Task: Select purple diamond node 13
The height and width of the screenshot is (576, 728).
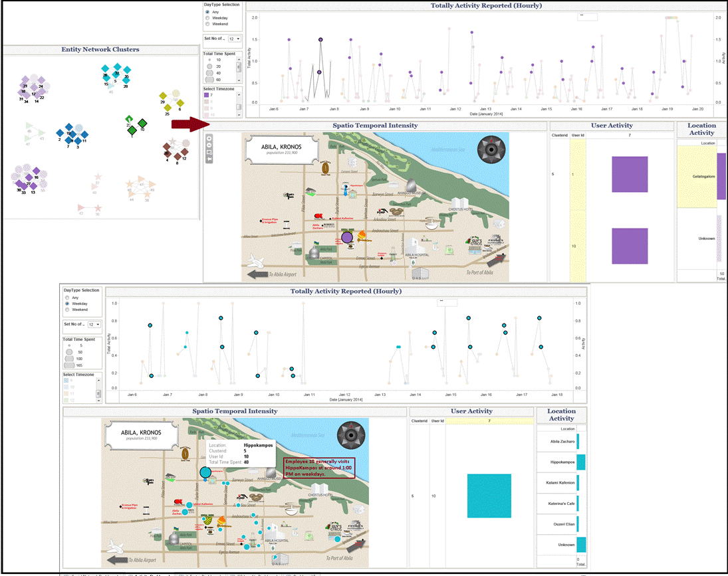Action: pos(33,187)
